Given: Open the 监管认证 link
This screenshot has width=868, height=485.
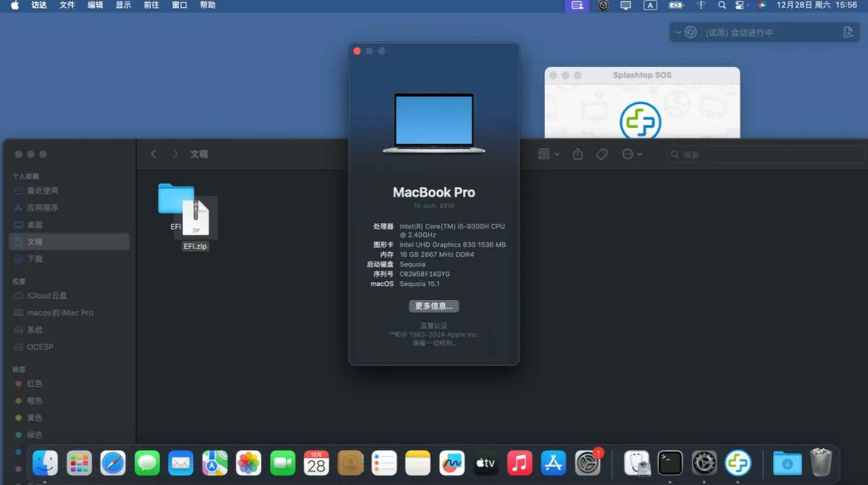Looking at the screenshot, I should pyautogui.click(x=433, y=325).
